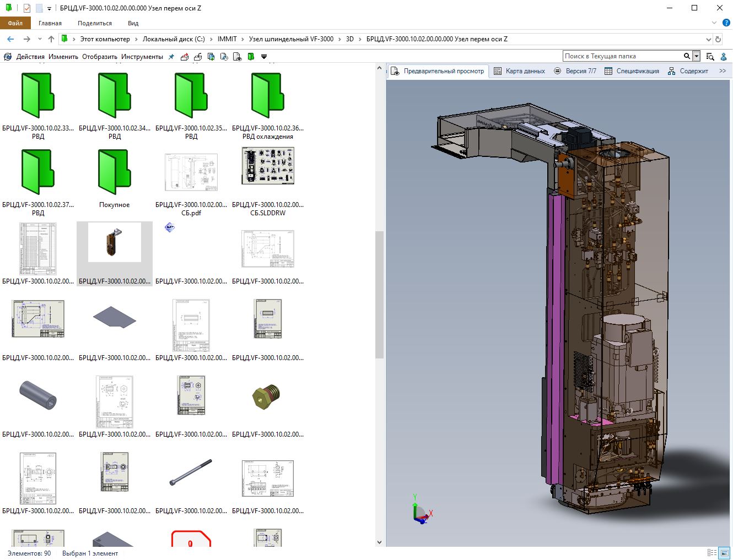Expand the address bar history dropdown
This screenshot has width=733, height=560.
pos(708,39)
